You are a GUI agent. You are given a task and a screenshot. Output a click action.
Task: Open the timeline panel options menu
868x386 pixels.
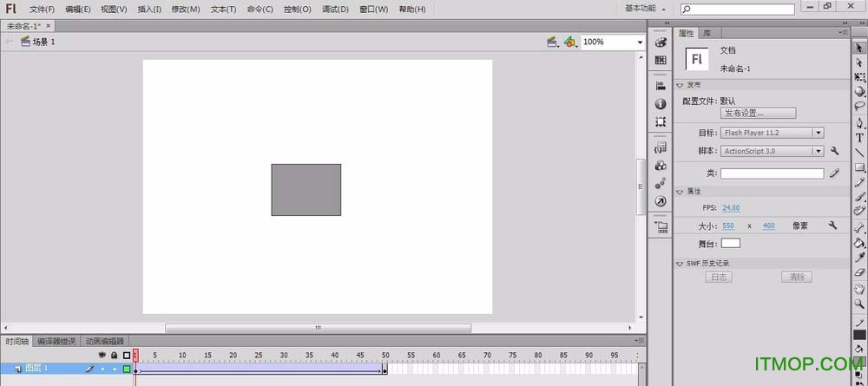click(x=640, y=341)
